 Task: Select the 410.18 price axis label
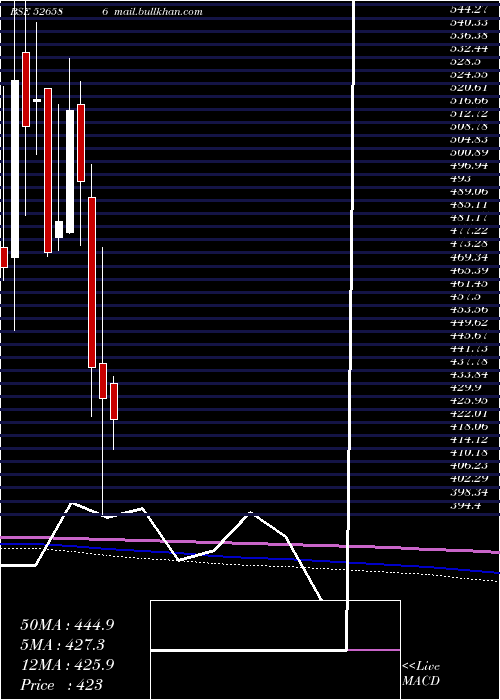click(x=468, y=453)
